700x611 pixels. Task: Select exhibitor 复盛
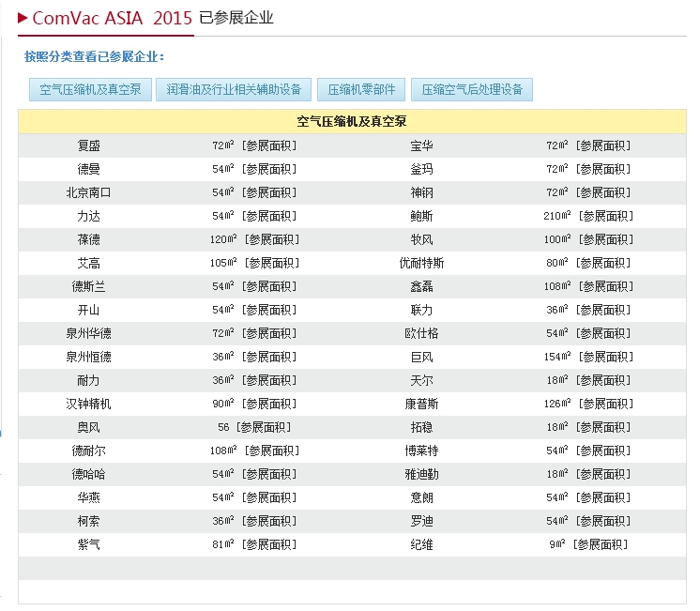(x=88, y=145)
